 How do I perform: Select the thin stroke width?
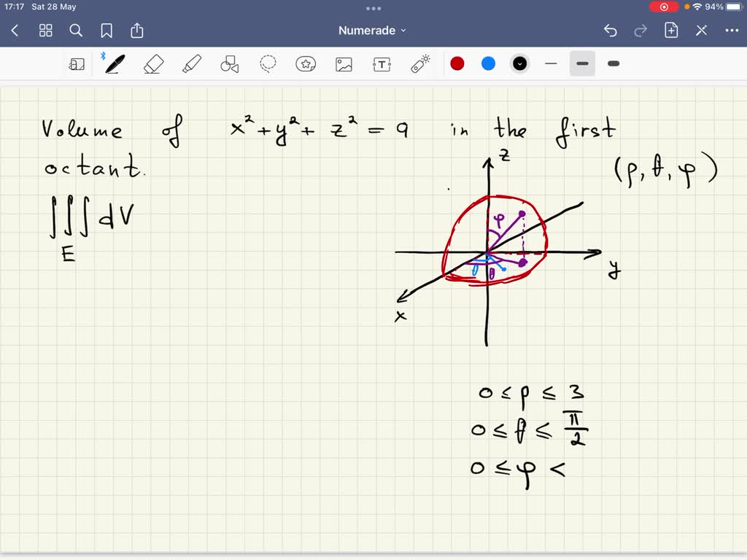(551, 63)
